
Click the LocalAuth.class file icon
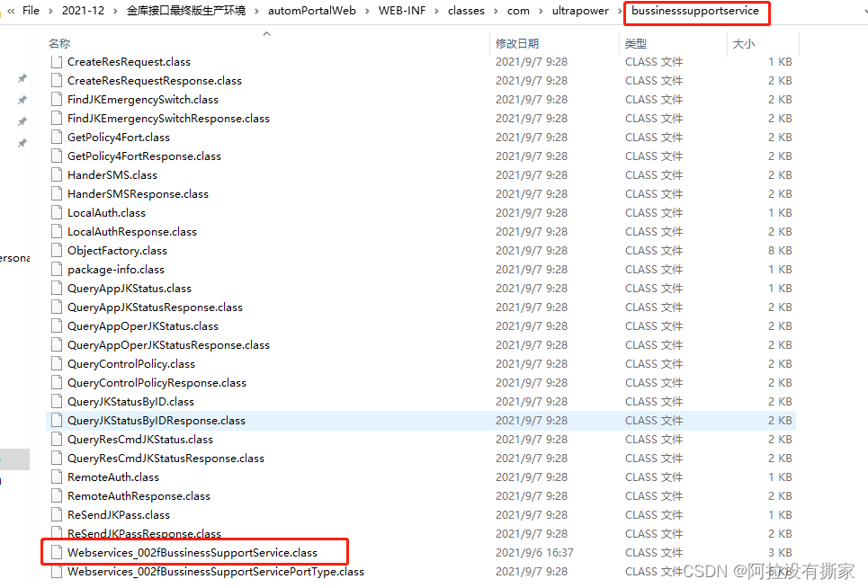pyautogui.click(x=56, y=213)
